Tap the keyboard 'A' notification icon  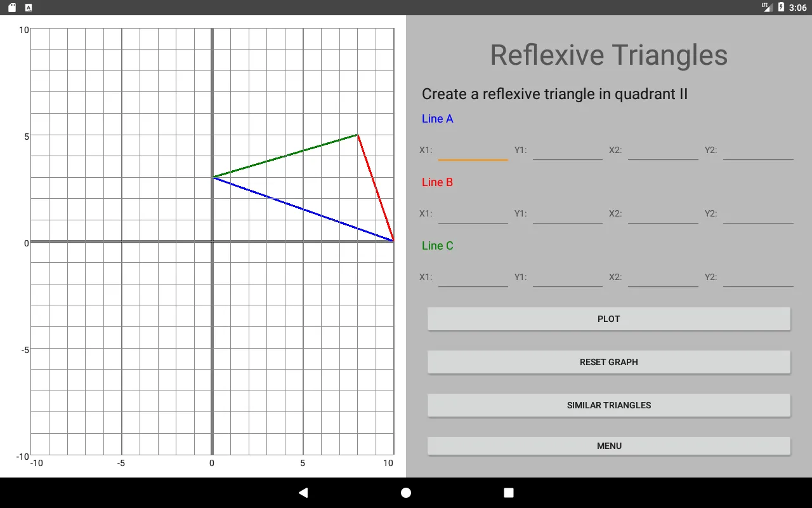tap(29, 8)
